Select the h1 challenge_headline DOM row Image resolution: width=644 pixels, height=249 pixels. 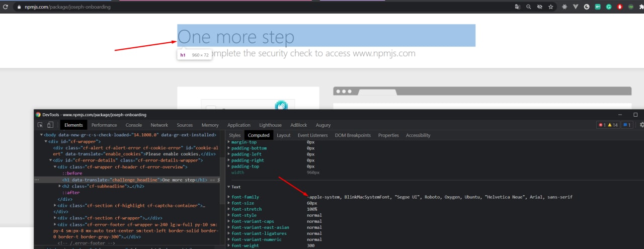pyautogui.click(x=129, y=180)
